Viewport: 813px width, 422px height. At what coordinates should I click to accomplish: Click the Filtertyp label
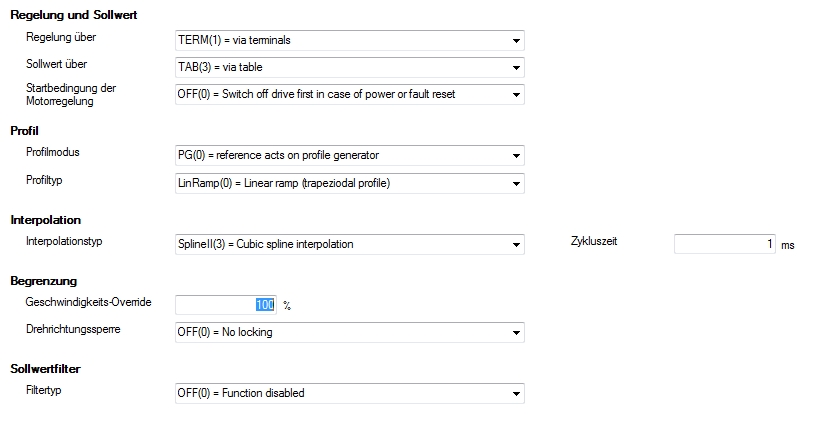[44, 390]
